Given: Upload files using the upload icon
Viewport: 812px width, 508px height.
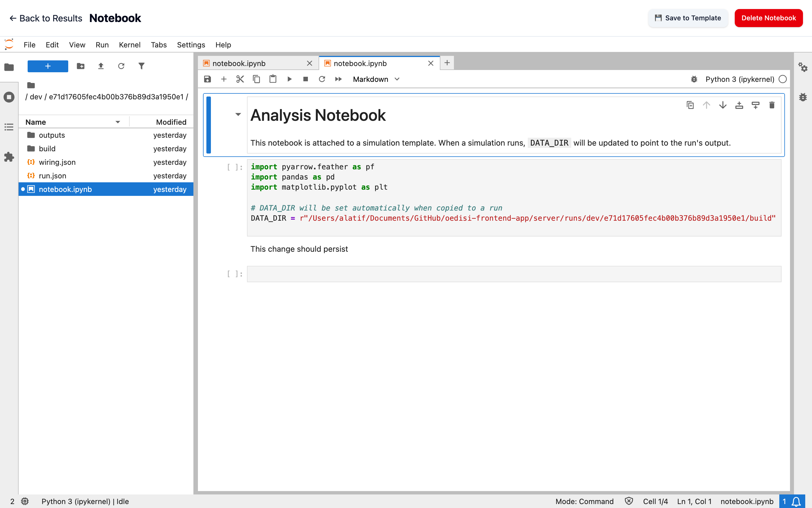Looking at the screenshot, I should (101, 66).
